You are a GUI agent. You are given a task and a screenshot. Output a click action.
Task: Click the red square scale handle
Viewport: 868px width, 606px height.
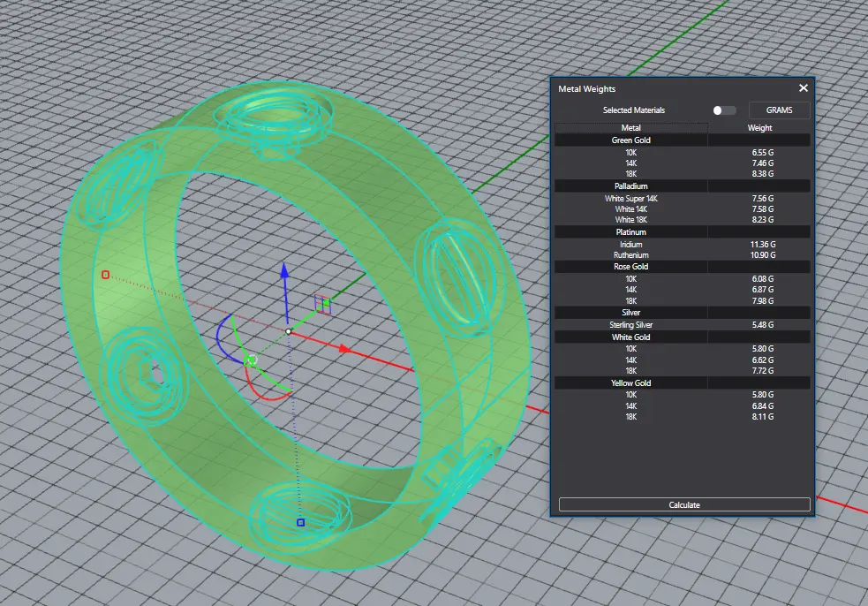click(106, 275)
